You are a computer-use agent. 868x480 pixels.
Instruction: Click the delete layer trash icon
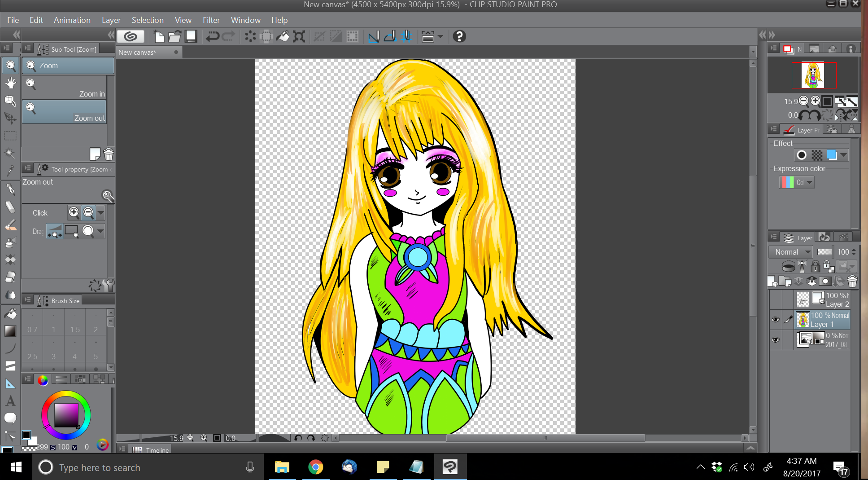pos(852,281)
